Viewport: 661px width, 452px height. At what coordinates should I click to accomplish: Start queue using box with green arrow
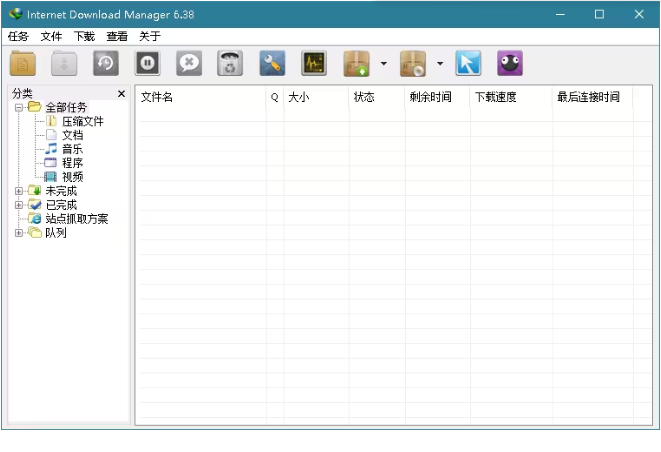coord(357,64)
